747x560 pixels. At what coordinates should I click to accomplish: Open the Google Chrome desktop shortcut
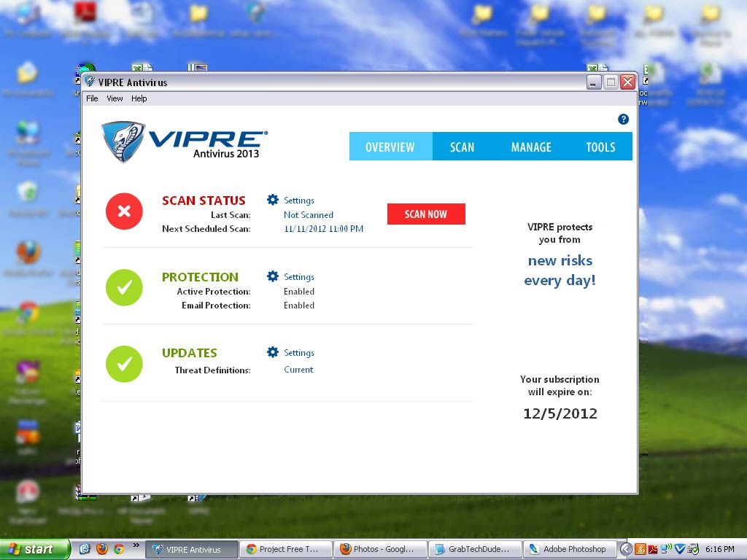[x=28, y=318]
